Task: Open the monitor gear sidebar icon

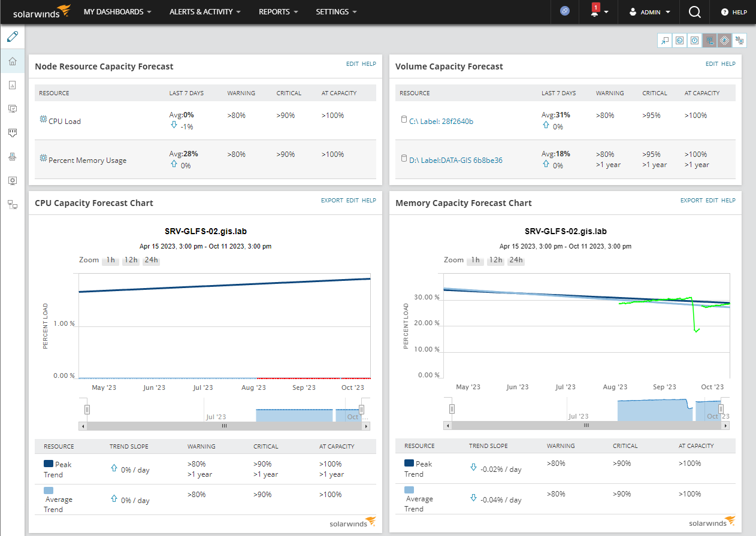Action: click(x=13, y=180)
